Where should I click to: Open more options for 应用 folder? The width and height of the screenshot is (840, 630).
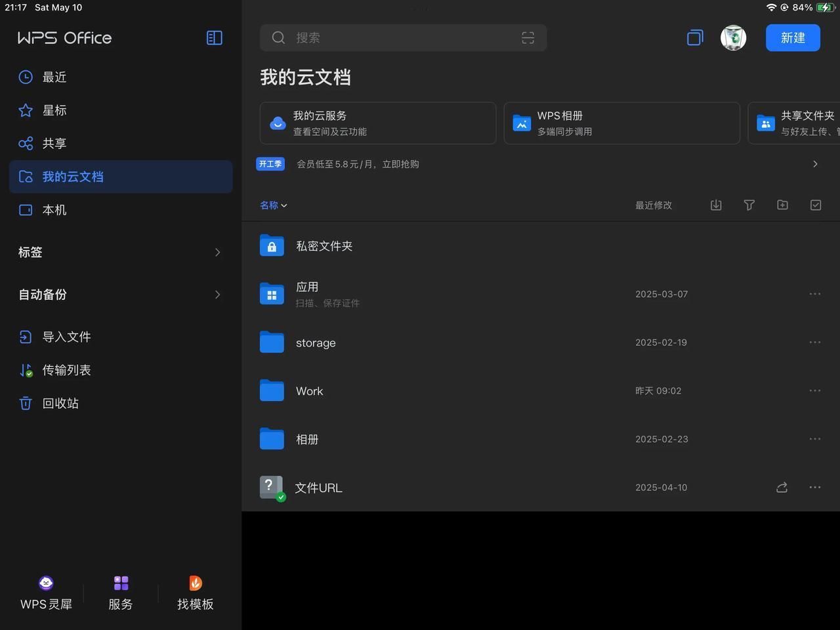815,294
